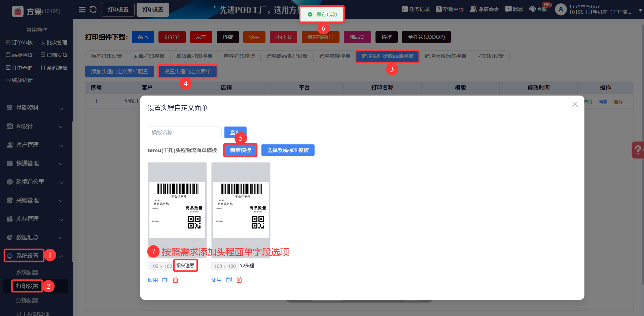This screenshot has height=316, width=644.
Task: Switch to 面单打印模板 tab
Action: tap(149, 56)
